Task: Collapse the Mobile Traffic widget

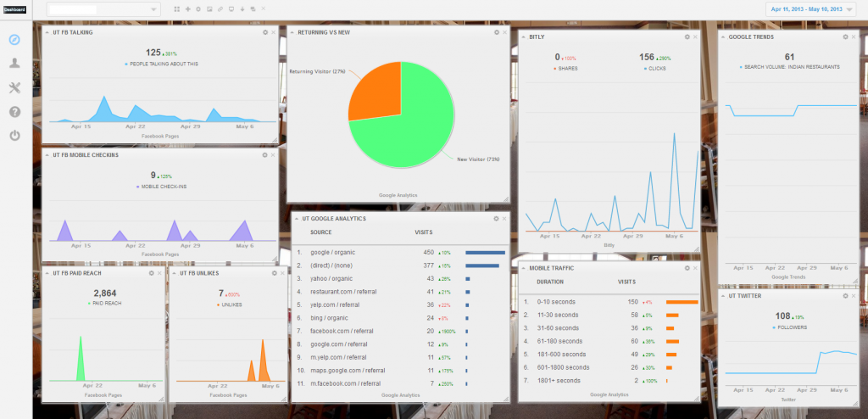Action: [524, 268]
